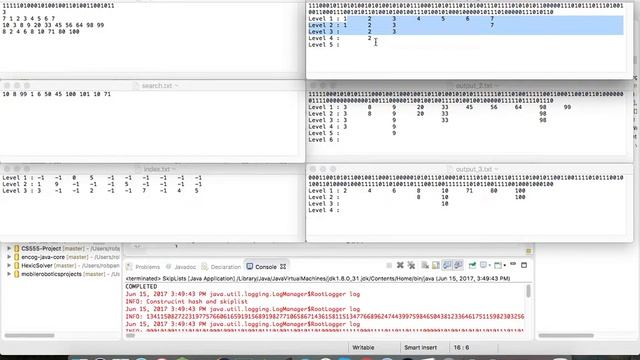
Task: Click the index.txt document icon in title
Action: [138, 169]
